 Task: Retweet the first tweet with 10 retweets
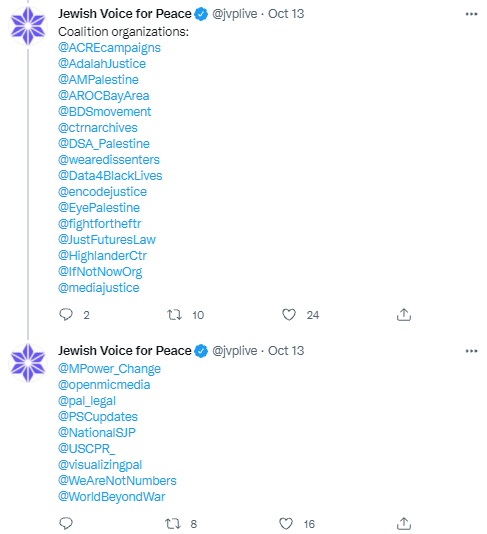click(174, 315)
